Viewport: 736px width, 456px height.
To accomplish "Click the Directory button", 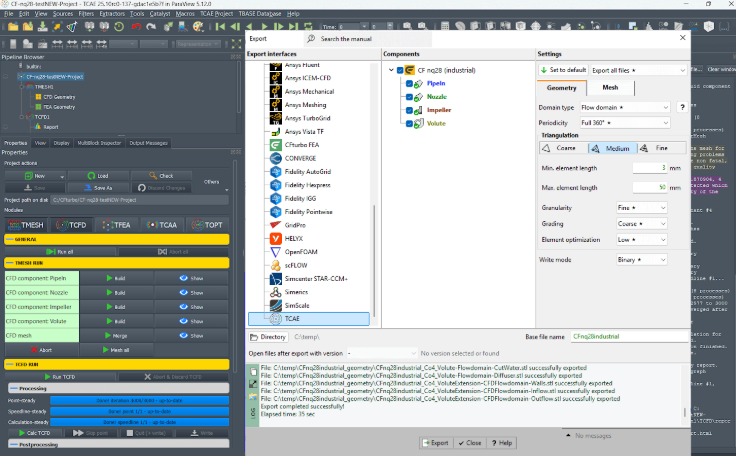I will 268,337.
